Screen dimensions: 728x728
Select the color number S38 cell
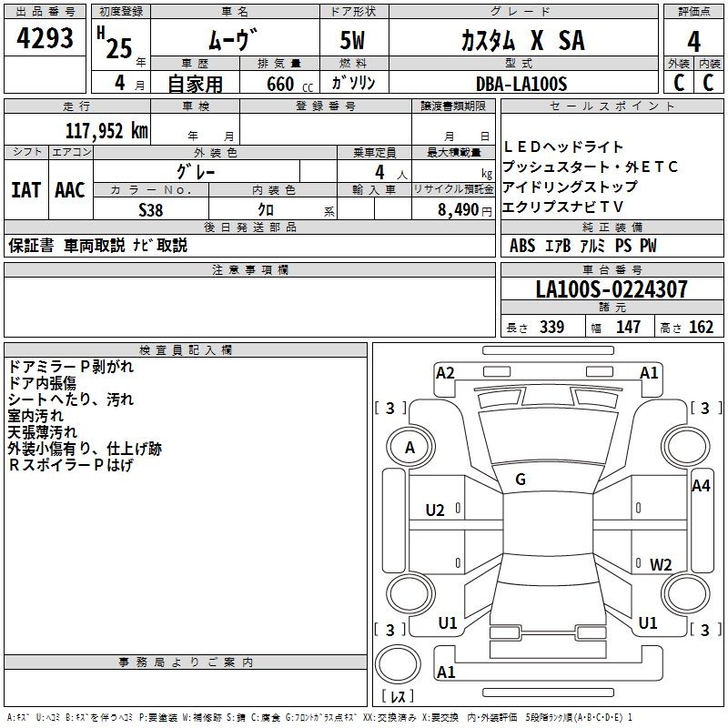click(x=151, y=208)
